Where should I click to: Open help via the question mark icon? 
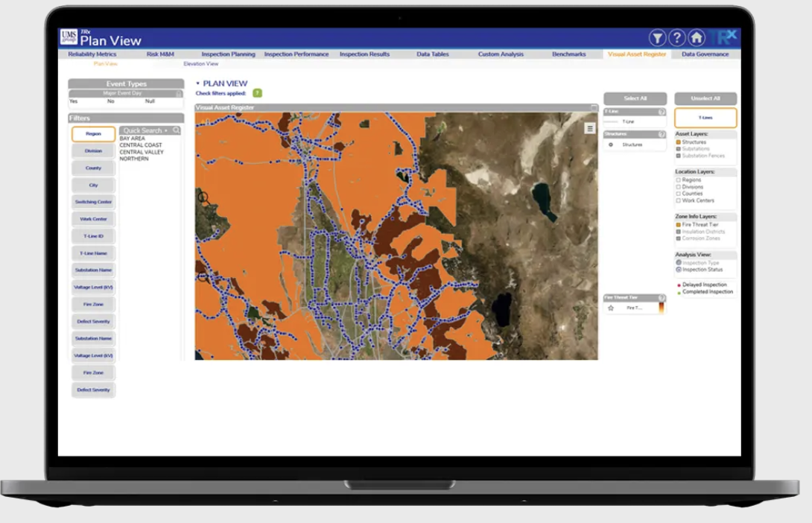pos(676,38)
